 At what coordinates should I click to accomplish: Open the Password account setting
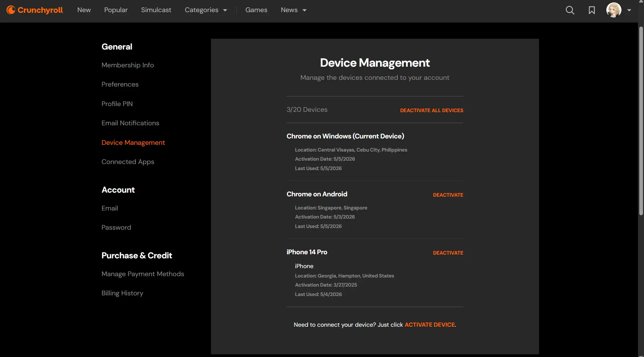coord(116,227)
